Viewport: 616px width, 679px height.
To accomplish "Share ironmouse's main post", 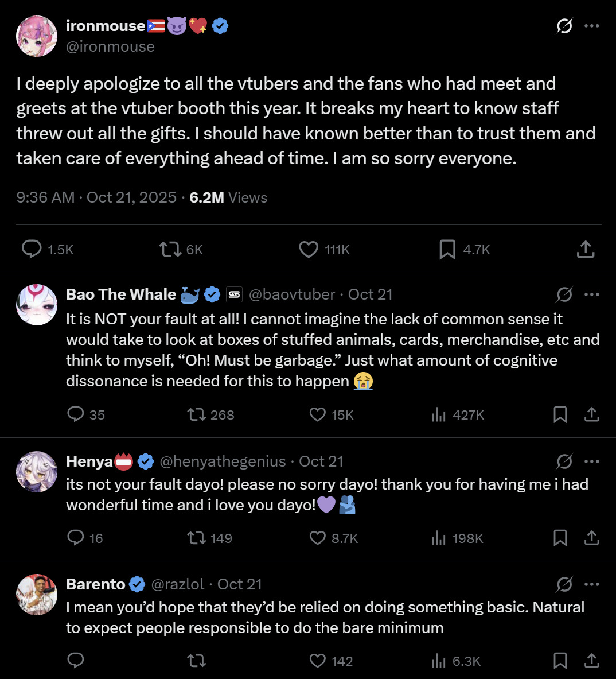I will (x=585, y=250).
